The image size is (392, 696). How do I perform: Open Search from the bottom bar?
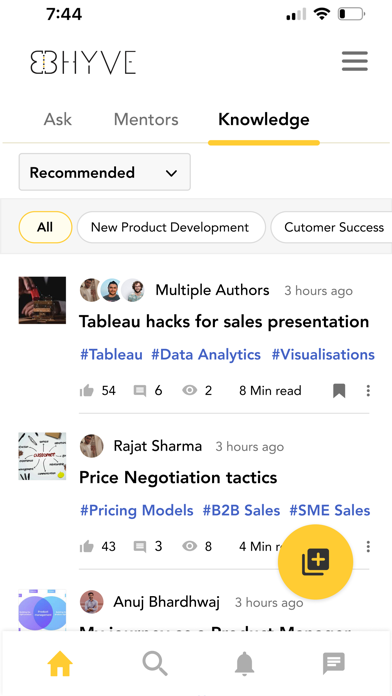point(155,664)
